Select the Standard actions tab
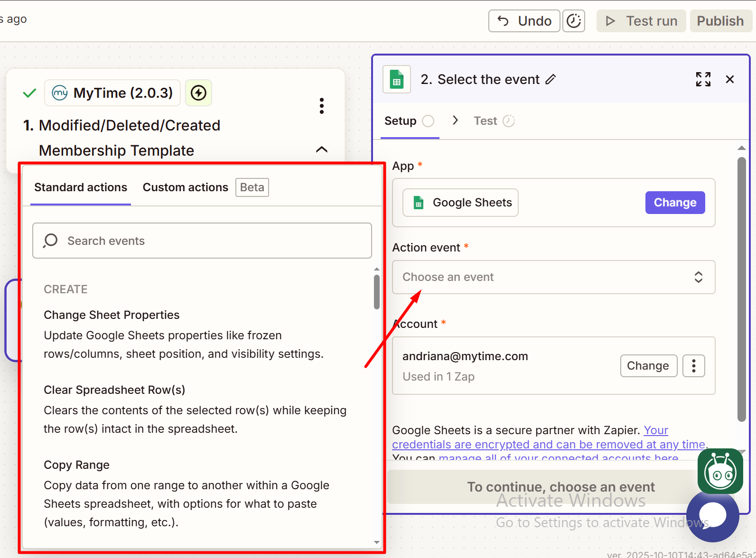756x558 pixels. click(x=81, y=187)
